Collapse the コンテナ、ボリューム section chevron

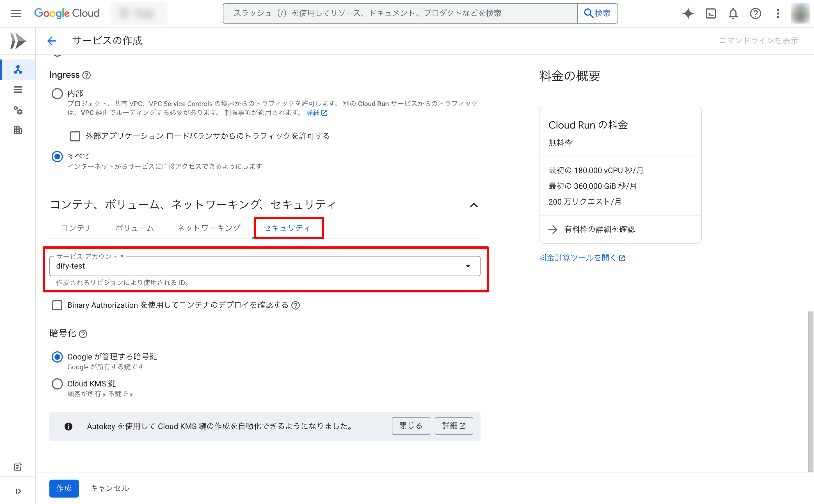(x=473, y=205)
